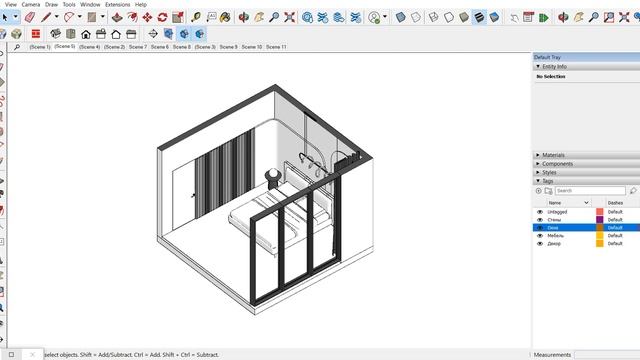
Task: Open user account dropdown arrow
Action: [x=385, y=17]
